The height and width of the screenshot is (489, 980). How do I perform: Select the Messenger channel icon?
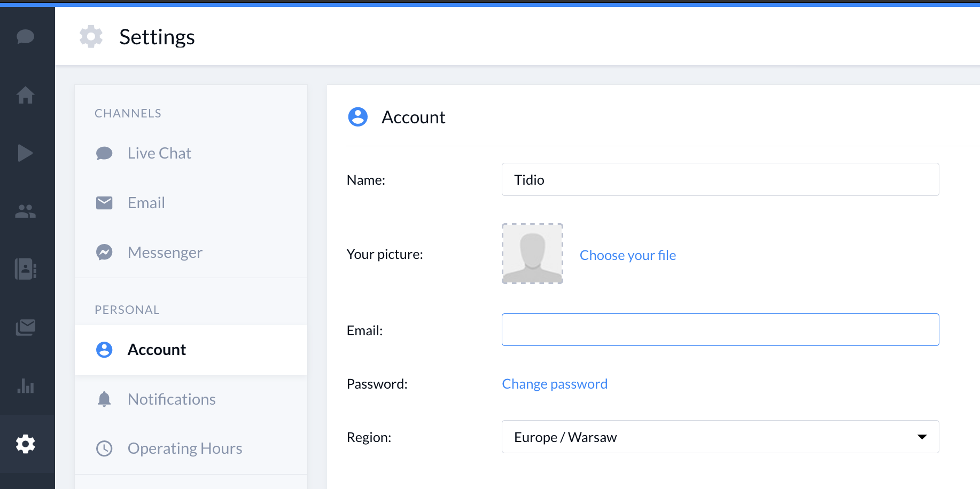(x=104, y=252)
